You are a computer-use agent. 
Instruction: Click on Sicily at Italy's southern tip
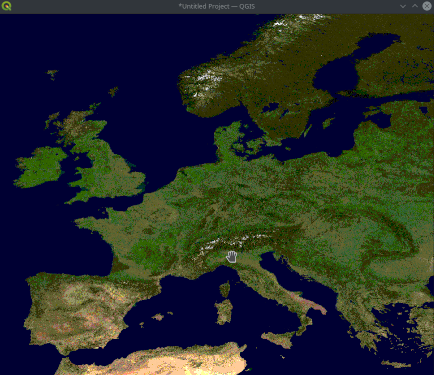(x=278, y=339)
